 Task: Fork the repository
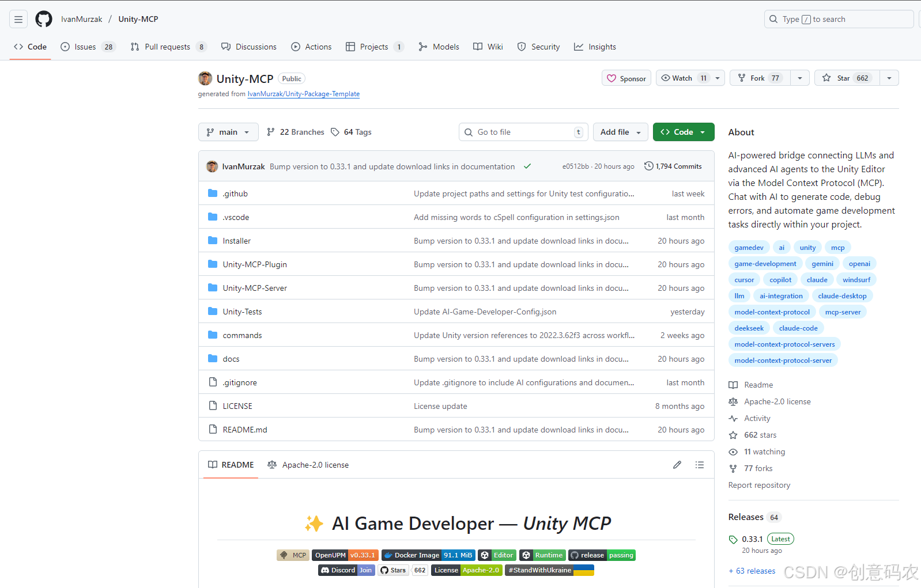coord(760,78)
